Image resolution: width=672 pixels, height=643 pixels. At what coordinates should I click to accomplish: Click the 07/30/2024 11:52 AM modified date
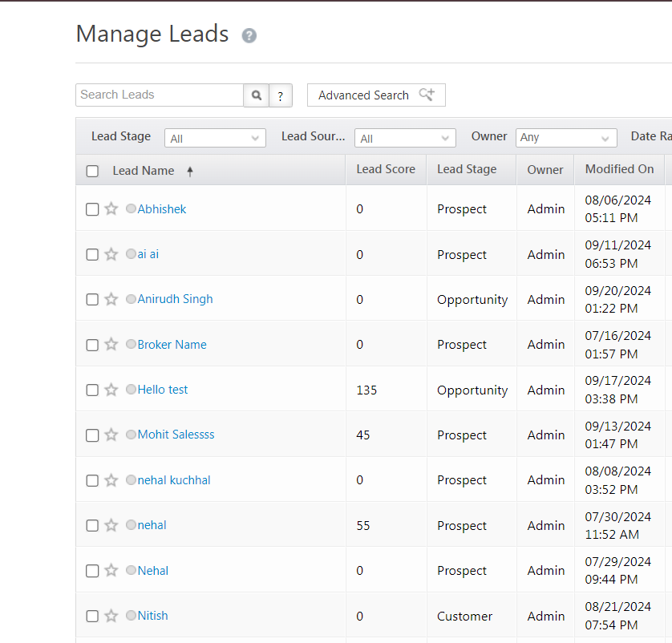pos(617,526)
